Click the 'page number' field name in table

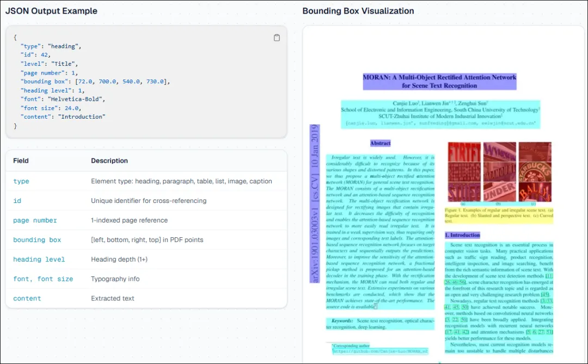(35, 220)
